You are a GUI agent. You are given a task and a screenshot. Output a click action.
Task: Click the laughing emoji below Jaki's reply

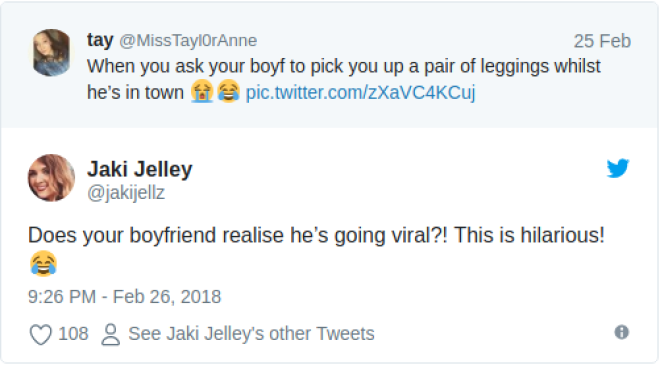pyautogui.click(x=43, y=264)
